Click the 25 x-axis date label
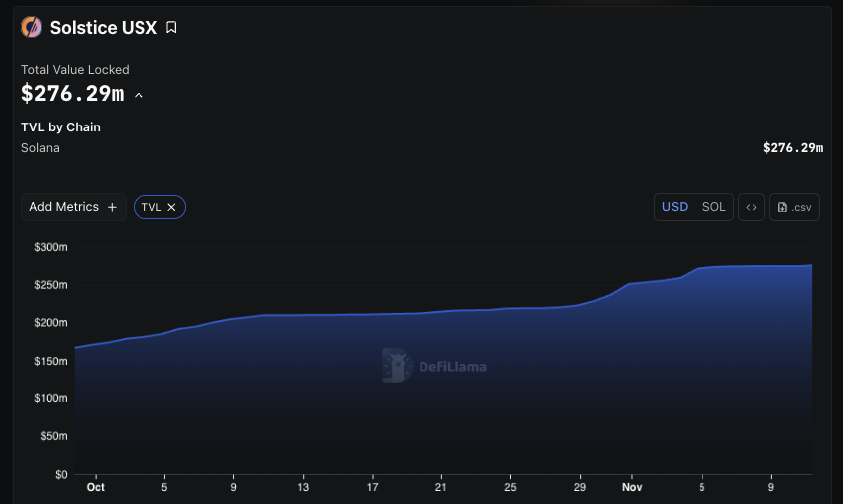843x504 pixels. (510, 487)
